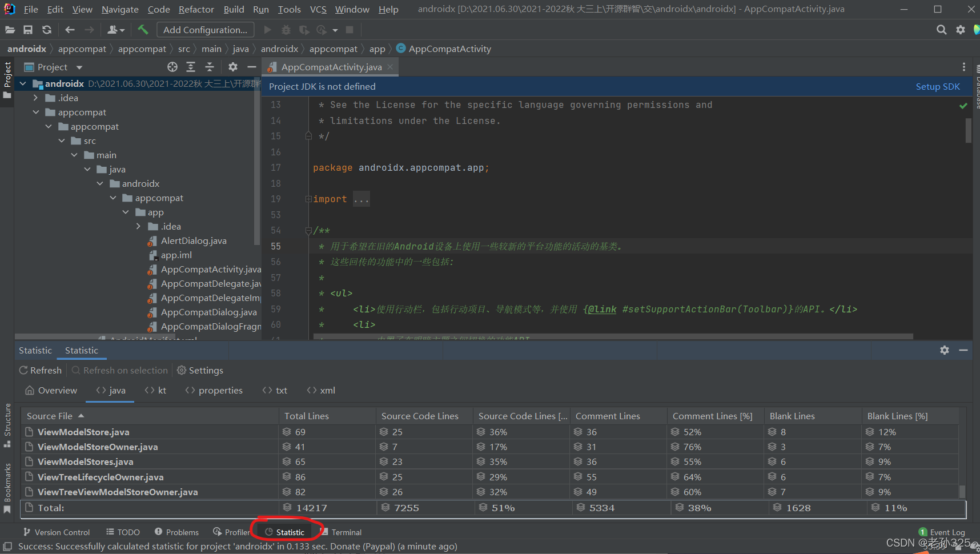This screenshot has height=554, width=980.
Task: Hide the Statistic tool window
Action: pyautogui.click(x=963, y=350)
